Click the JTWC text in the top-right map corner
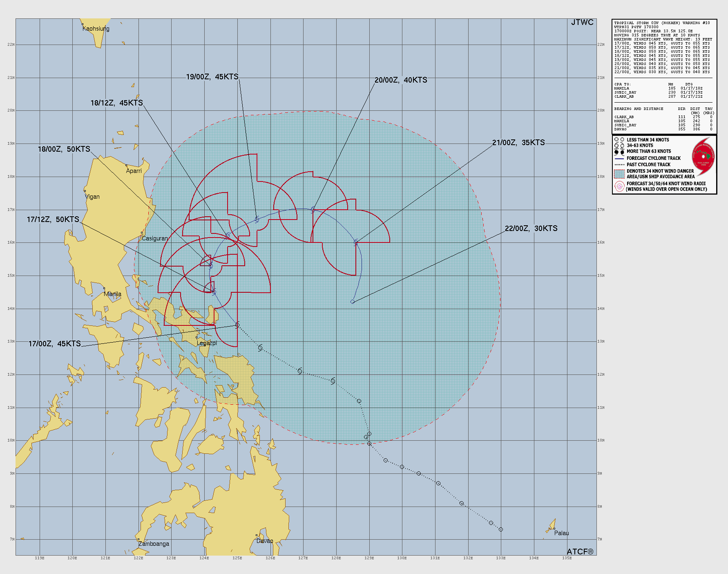728x574 pixels. point(582,22)
